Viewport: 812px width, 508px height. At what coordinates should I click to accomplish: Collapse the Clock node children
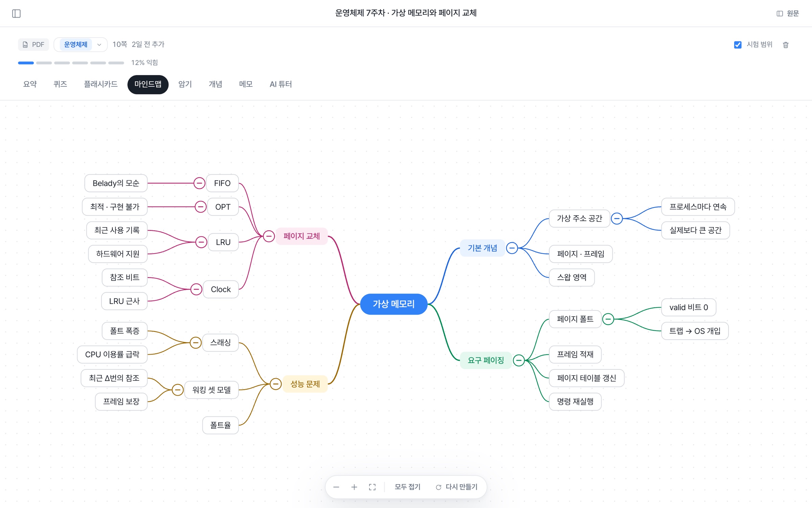[196, 289]
